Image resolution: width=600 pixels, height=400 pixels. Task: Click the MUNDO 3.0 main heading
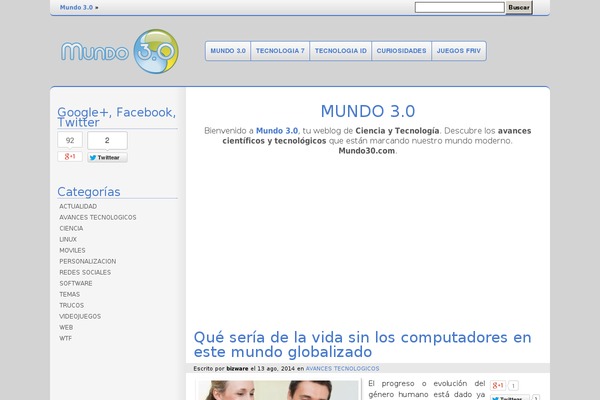point(368,111)
